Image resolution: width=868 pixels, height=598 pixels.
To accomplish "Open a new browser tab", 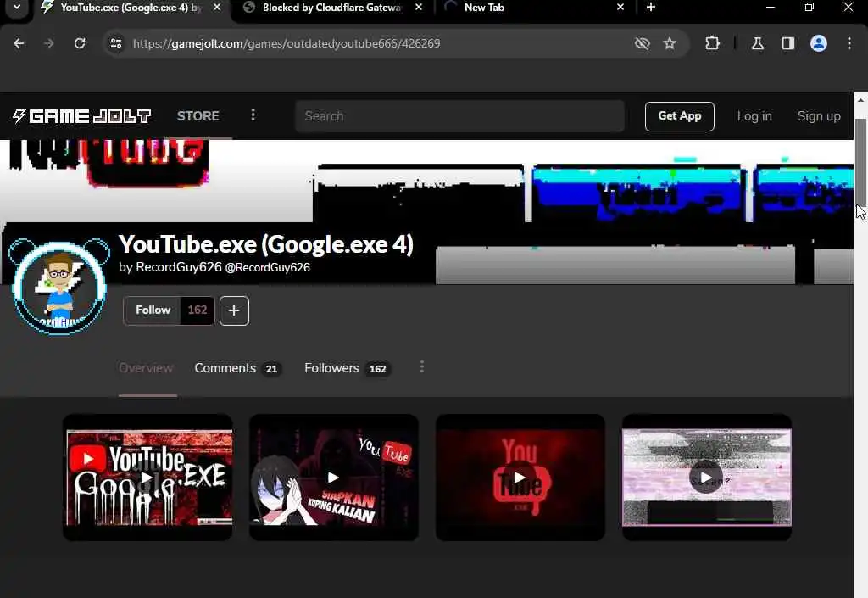I will (651, 7).
